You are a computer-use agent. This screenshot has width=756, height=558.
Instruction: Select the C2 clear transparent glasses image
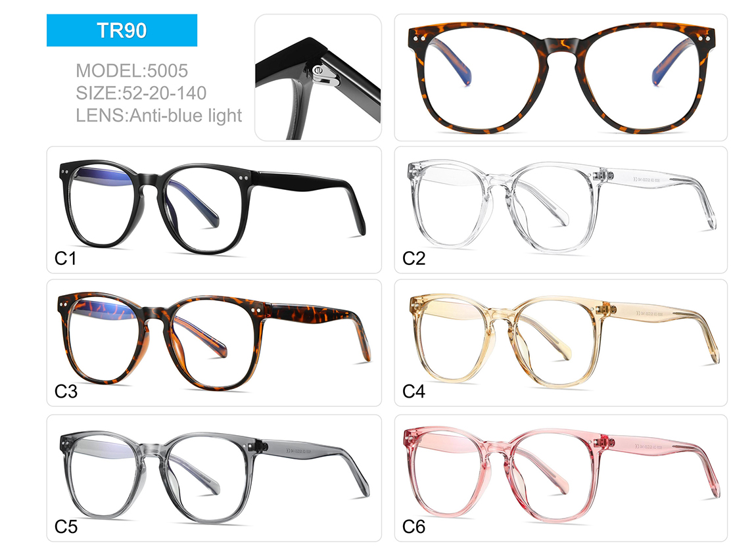[561, 210]
